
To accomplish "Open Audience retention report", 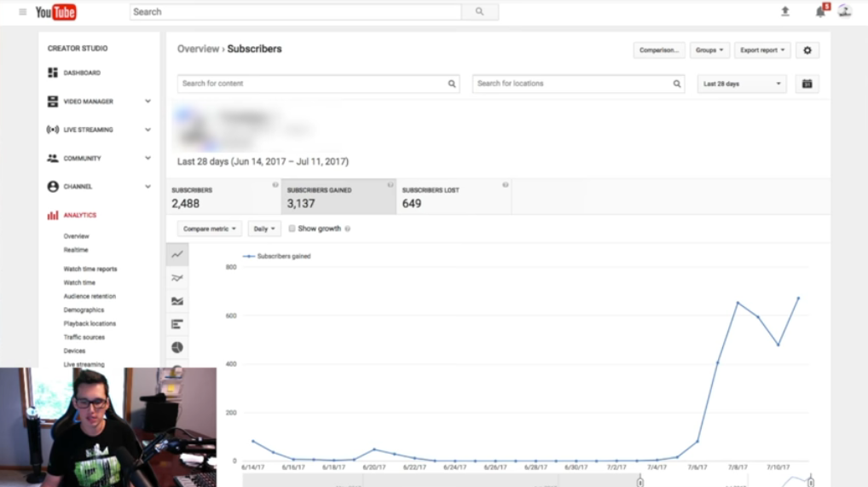I will [x=90, y=297].
